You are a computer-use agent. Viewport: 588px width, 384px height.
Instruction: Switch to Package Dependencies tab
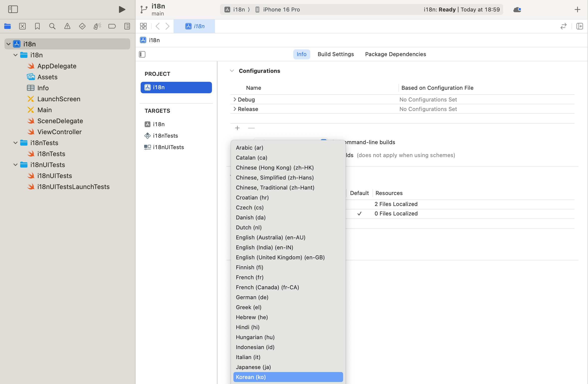(x=395, y=54)
